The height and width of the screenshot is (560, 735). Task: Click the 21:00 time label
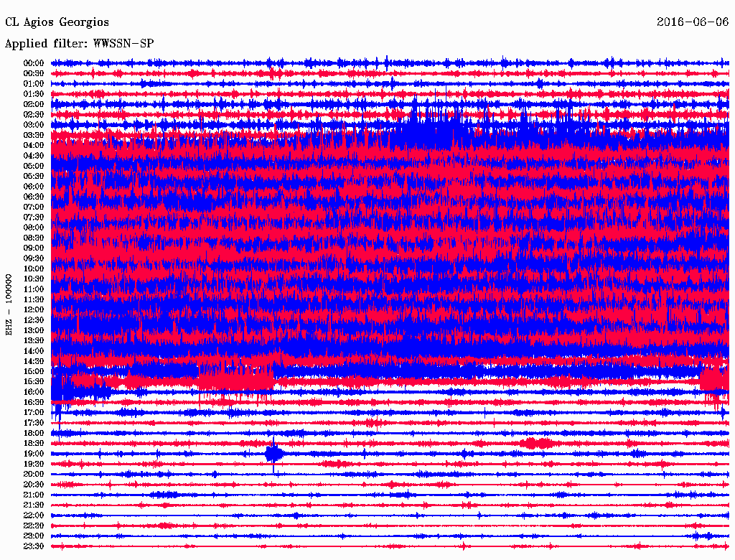click(x=34, y=495)
